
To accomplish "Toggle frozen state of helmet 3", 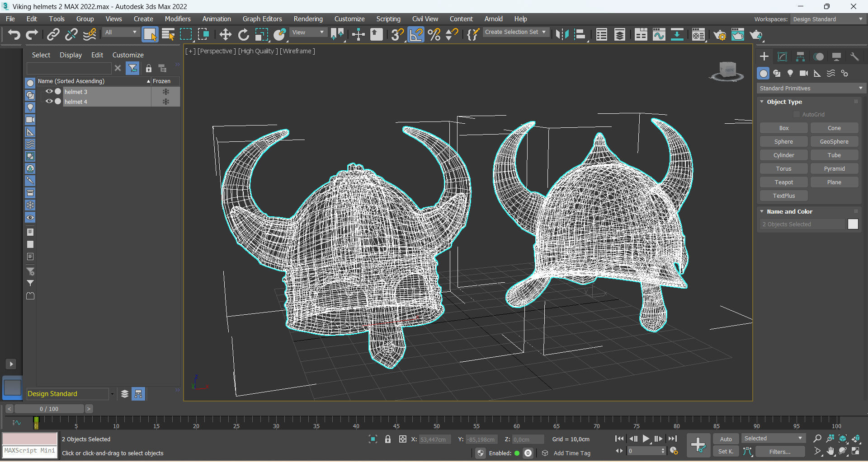I will click(166, 92).
